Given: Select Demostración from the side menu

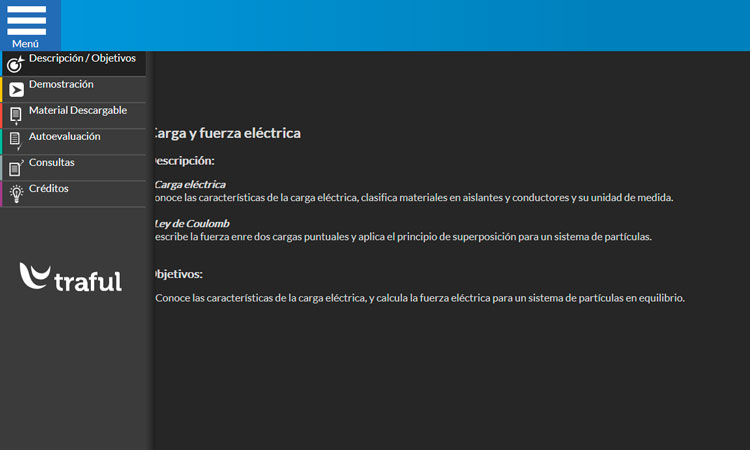Looking at the screenshot, I should [61, 85].
